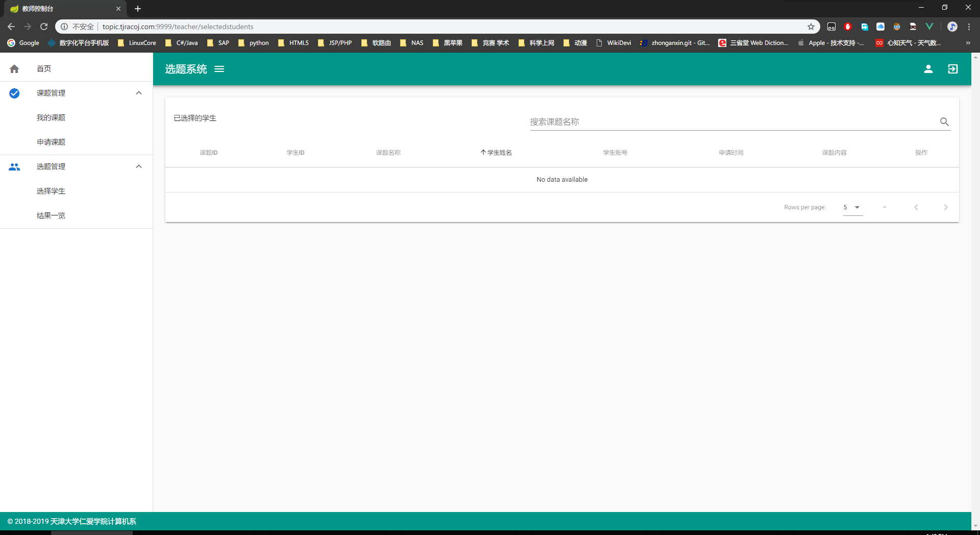Open the Google bookmark
This screenshot has width=980, height=535.
tap(23, 43)
